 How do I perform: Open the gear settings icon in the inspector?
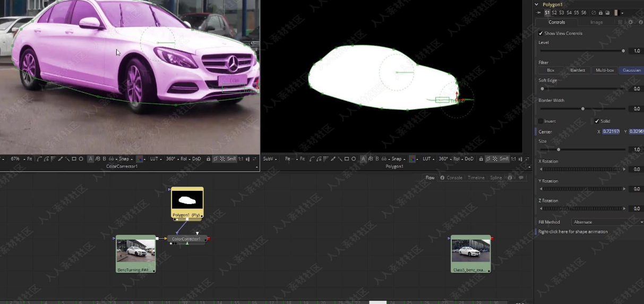(x=630, y=22)
